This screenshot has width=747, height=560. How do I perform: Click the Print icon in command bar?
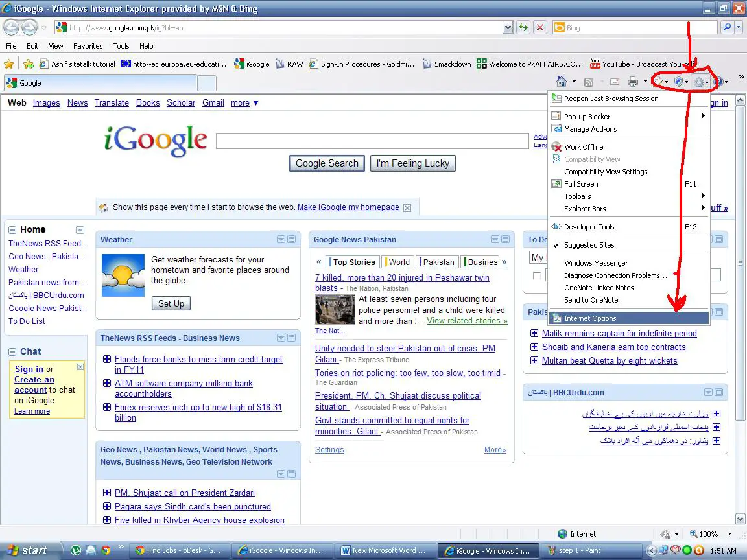(633, 82)
